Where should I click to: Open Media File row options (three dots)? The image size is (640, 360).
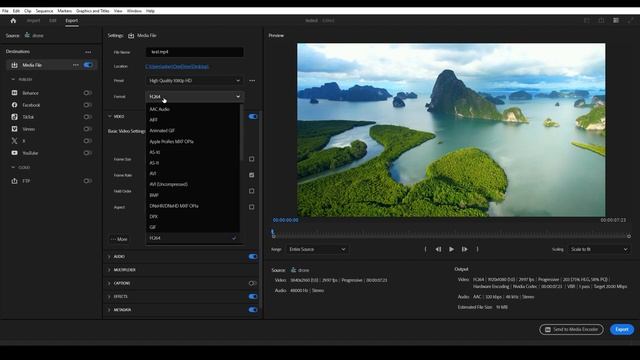coord(76,65)
